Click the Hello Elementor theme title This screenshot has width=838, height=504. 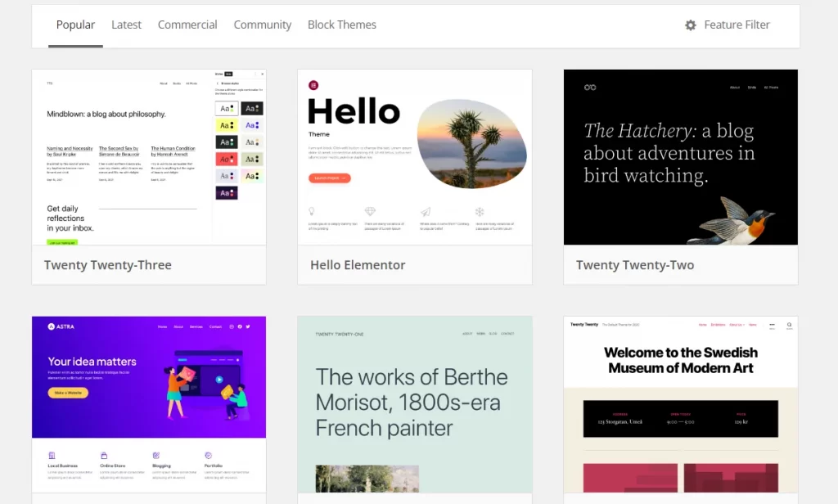click(x=358, y=265)
